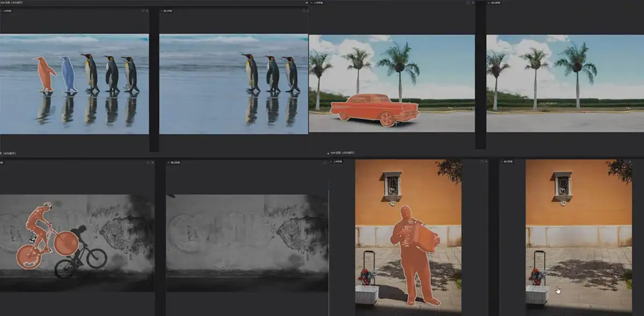
Task: Select the orange-masked penguin
Action: 45,74
